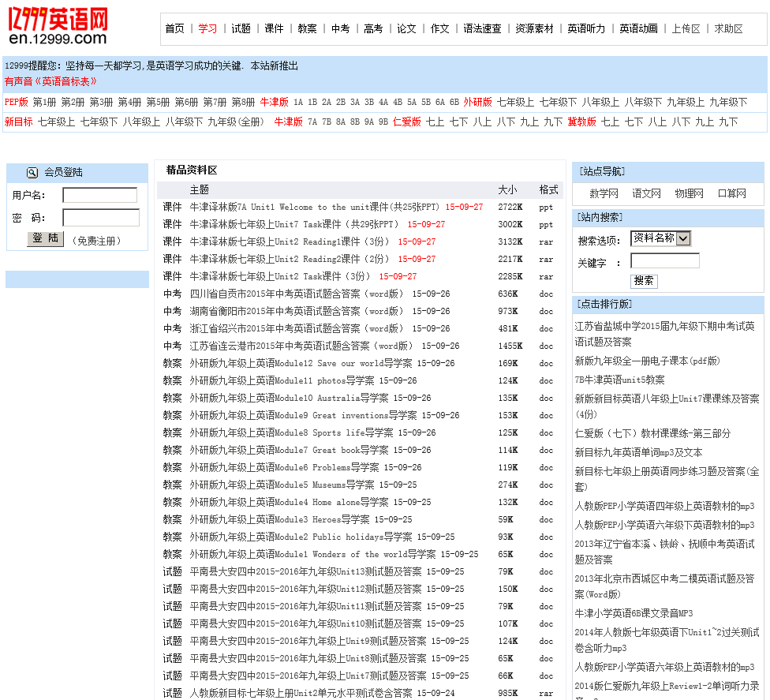Open 牛津译林版七年级上Unit2 Reading1课件
Viewport: 770px width, 700px height.
290,241
